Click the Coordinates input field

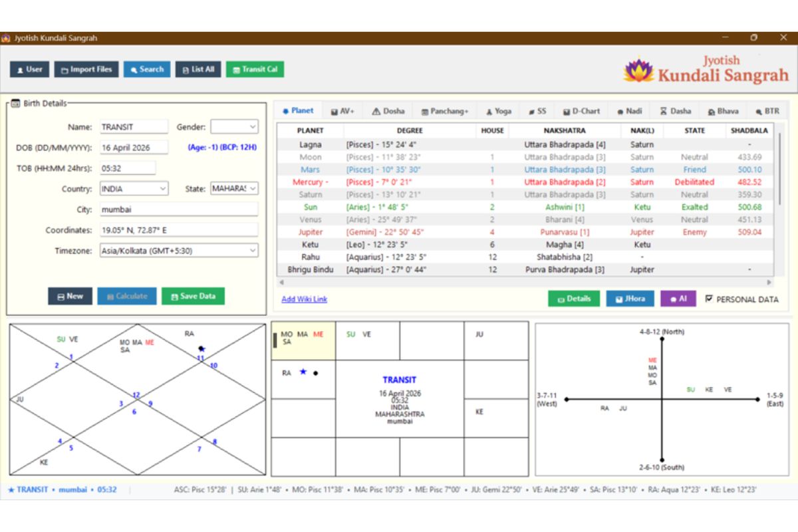coord(178,230)
